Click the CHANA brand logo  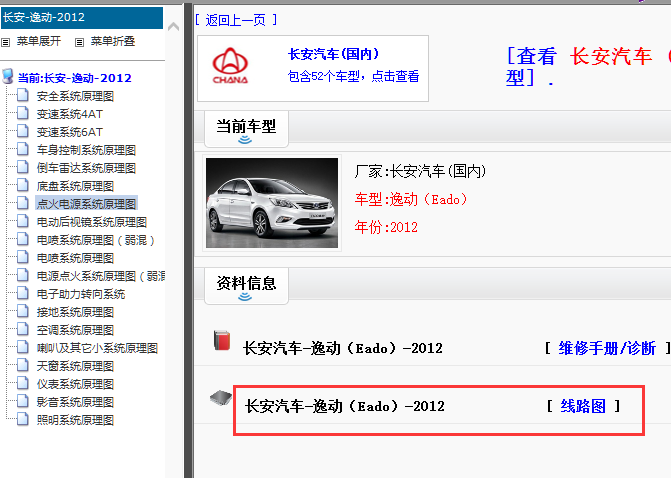click(x=230, y=65)
